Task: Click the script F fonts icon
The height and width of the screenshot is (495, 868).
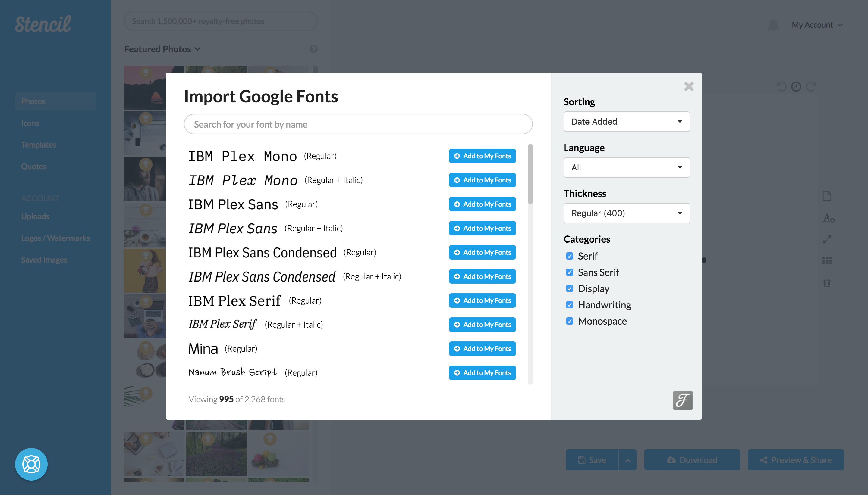Action: tap(682, 400)
